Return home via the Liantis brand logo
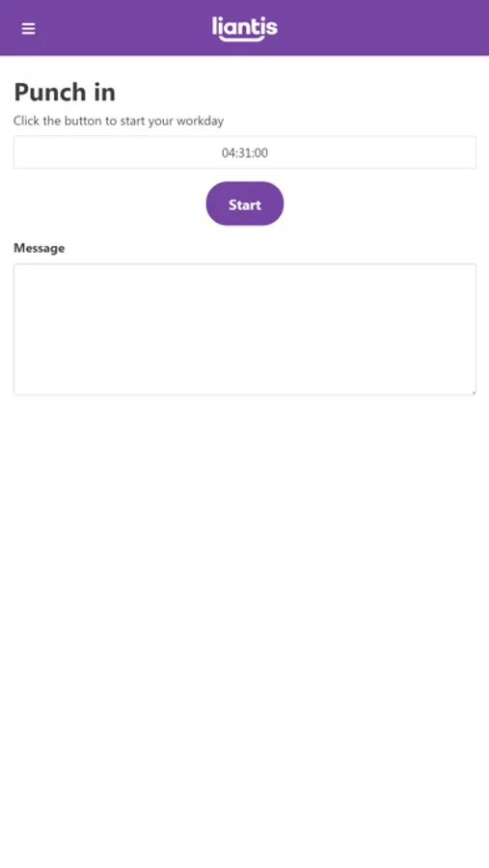The width and height of the screenshot is (489, 868). (245, 29)
